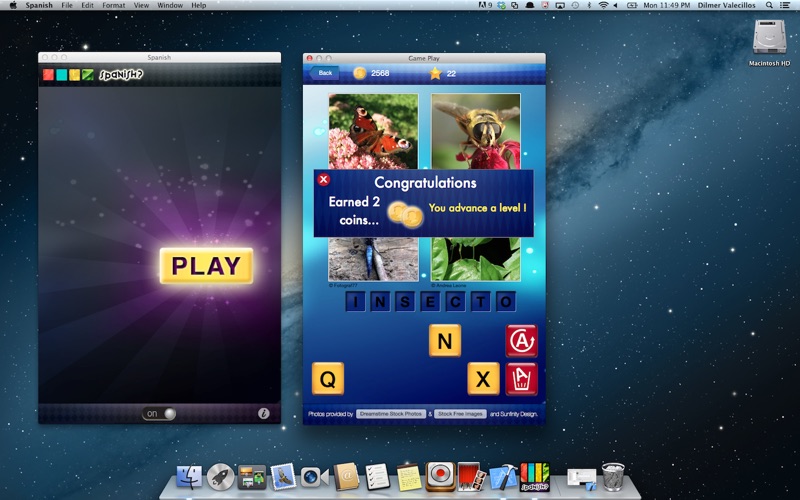Open the info icon in Spanish window
Viewport: 800px width, 500px height.
pos(263,413)
